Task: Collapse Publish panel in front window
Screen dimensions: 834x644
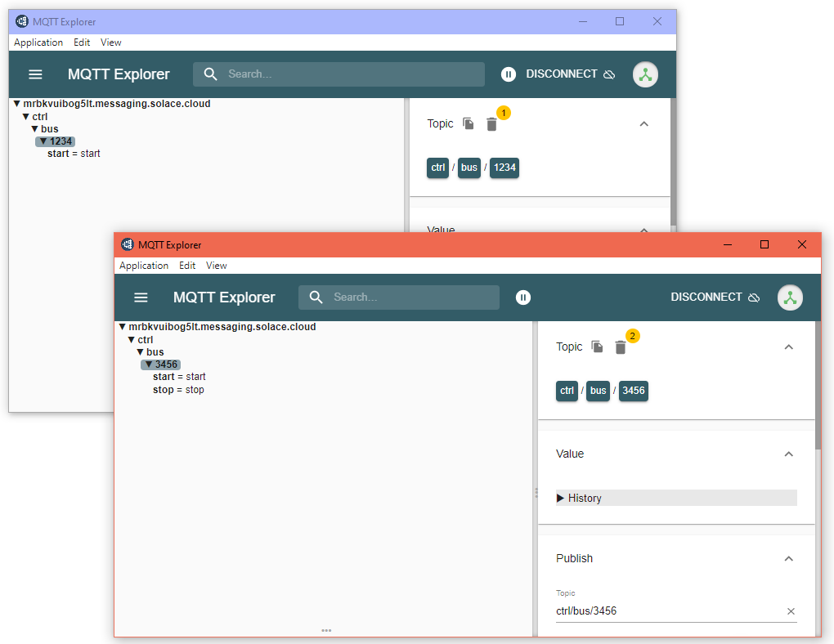Action: [x=789, y=559]
